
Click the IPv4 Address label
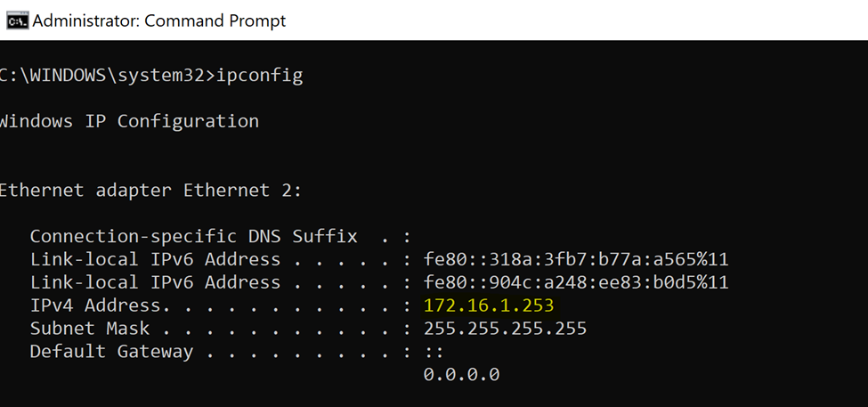(x=96, y=305)
